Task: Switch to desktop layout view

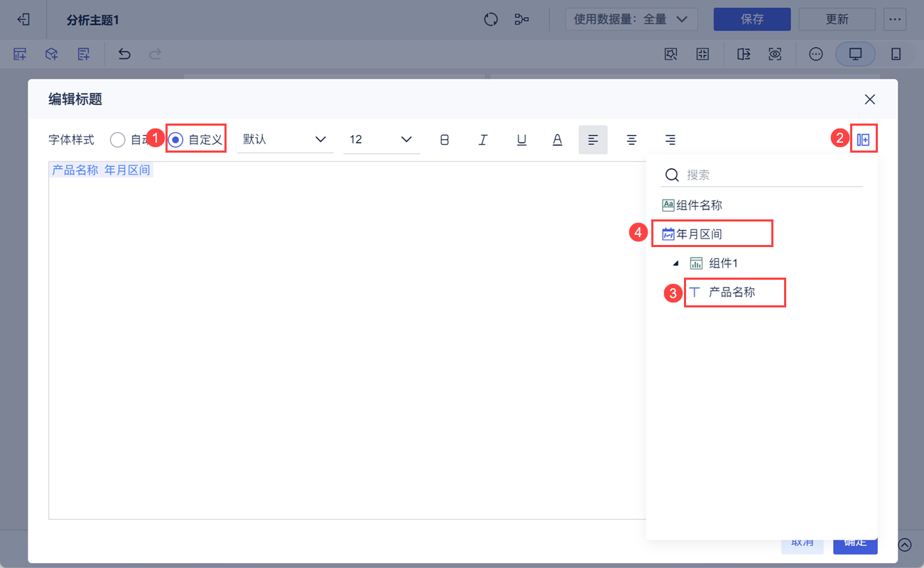Action: pyautogui.click(x=856, y=54)
